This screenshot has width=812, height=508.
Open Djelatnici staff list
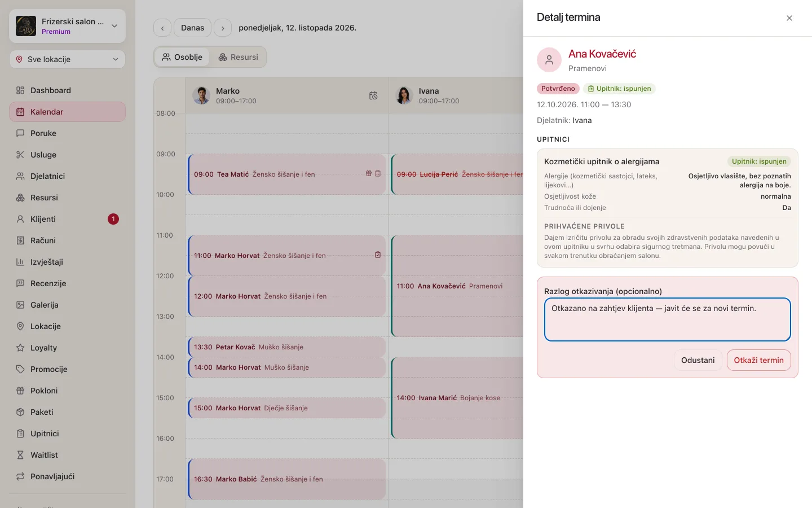click(67, 176)
